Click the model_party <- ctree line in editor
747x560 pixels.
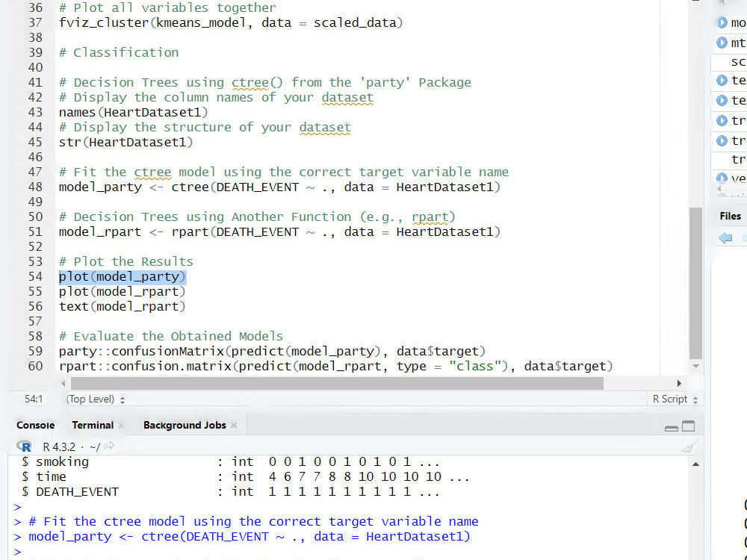point(279,187)
